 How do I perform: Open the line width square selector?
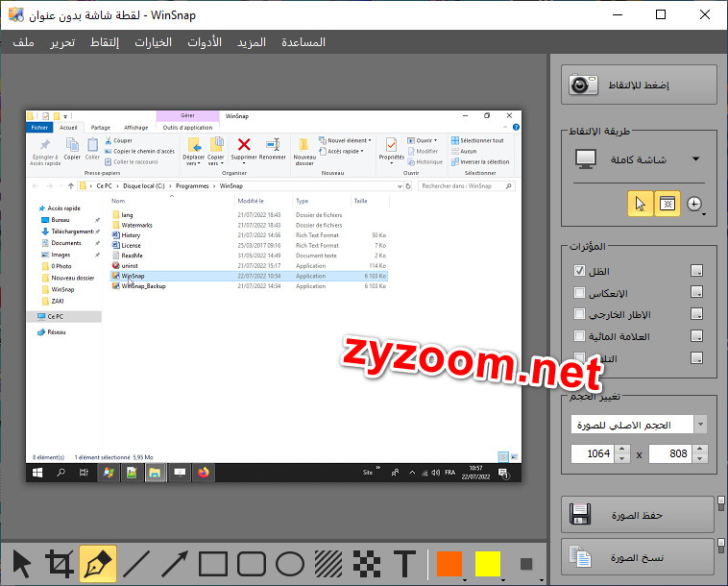pos(526,564)
